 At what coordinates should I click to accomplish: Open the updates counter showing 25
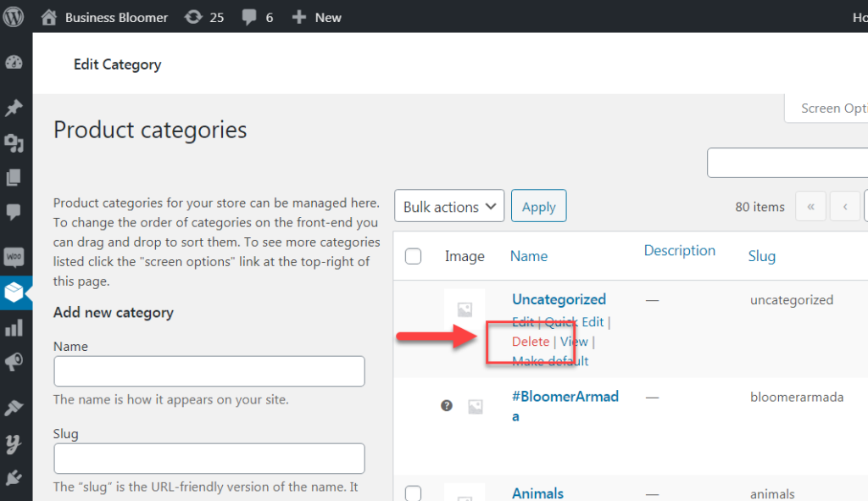[x=203, y=16]
